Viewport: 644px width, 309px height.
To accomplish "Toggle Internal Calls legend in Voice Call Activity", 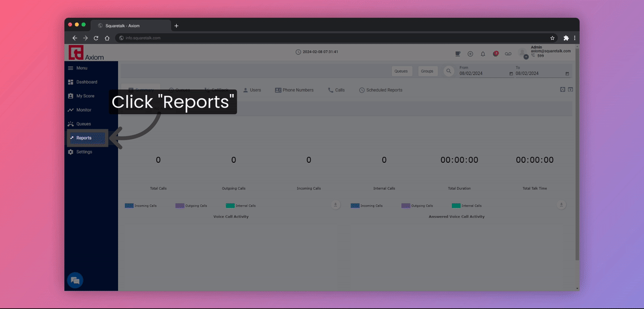I will 241,206.
